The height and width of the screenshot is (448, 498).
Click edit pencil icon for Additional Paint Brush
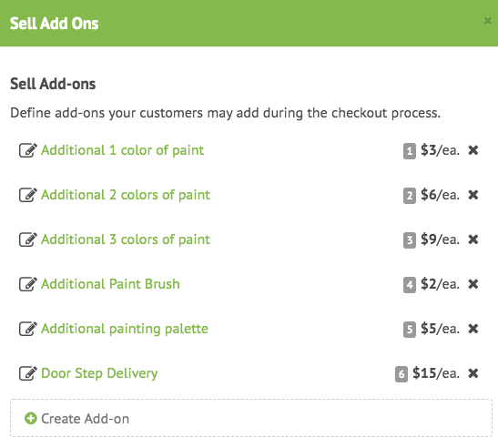click(x=28, y=284)
